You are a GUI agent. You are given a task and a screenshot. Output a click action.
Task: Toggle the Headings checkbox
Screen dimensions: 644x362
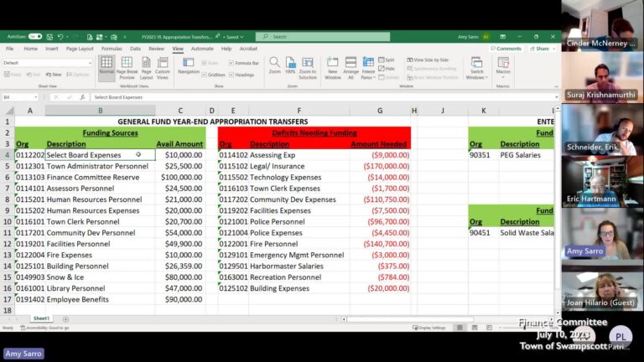click(230, 75)
